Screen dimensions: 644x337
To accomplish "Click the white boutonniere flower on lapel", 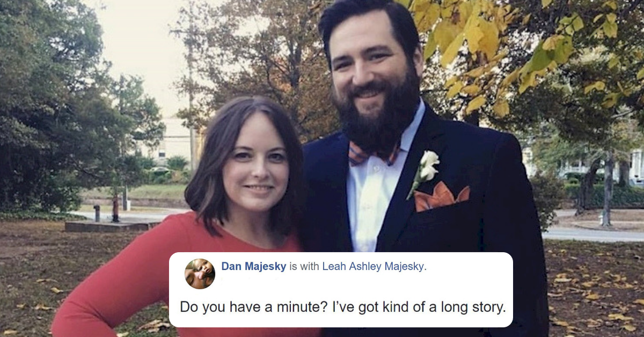I will click(x=428, y=167).
